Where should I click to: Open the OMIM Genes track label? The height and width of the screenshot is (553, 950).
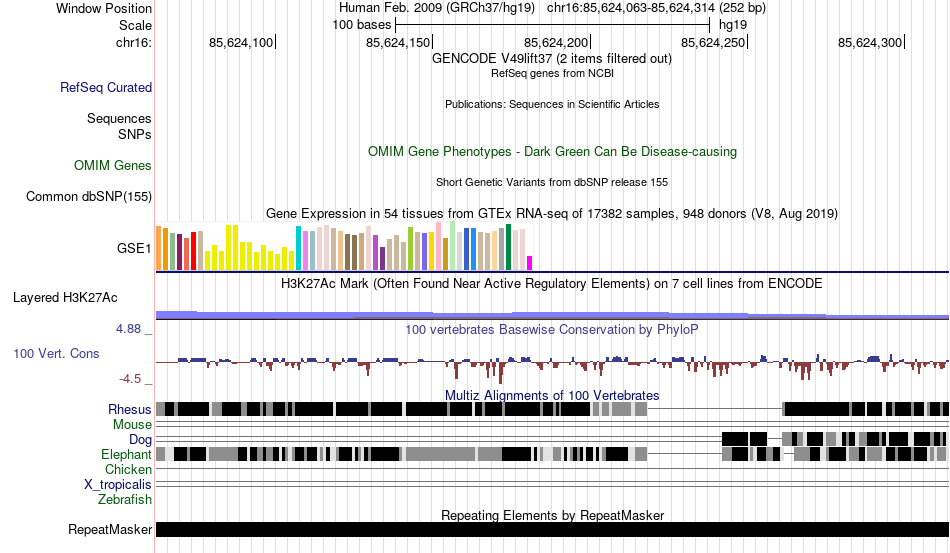click(113, 165)
